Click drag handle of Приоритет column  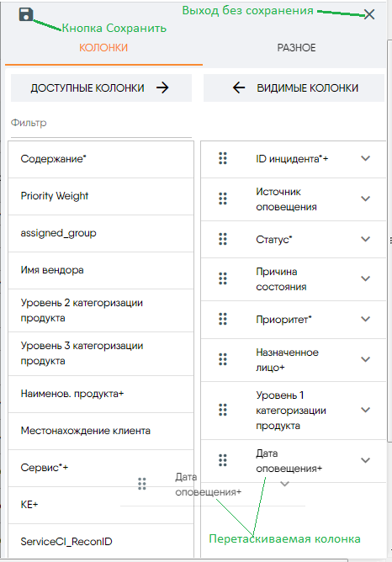223,319
